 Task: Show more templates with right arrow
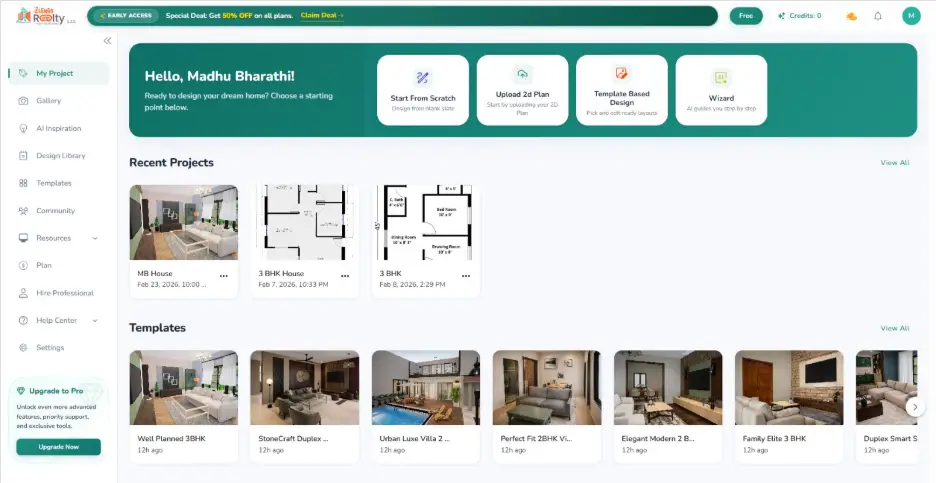(x=915, y=407)
